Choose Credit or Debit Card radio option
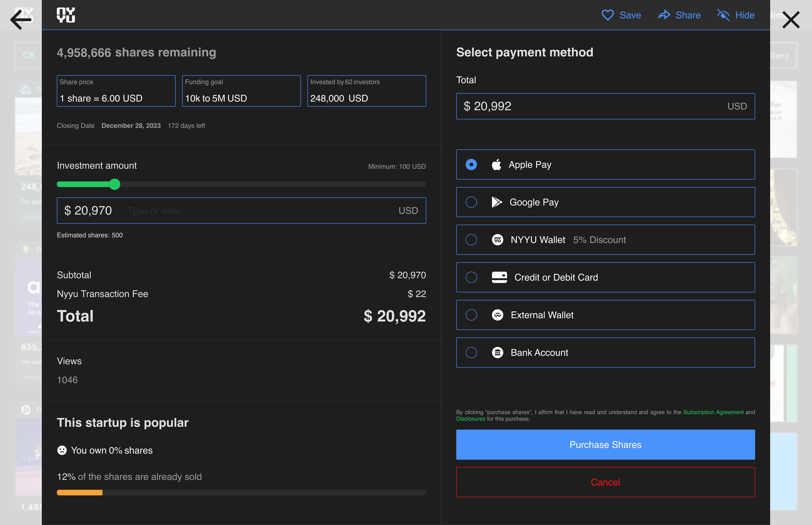This screenshot has height=525, width=812. click(x=471, y=277)
